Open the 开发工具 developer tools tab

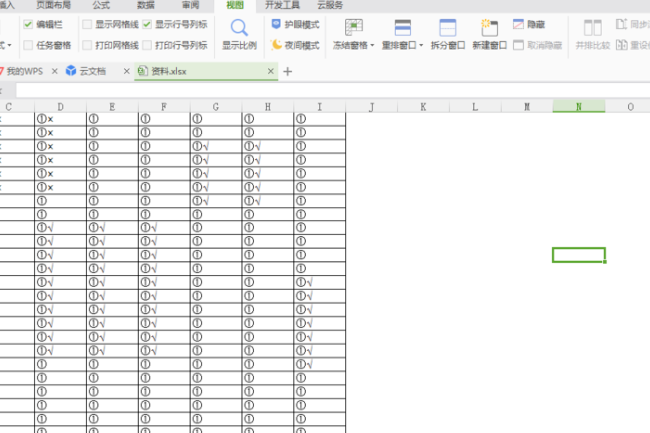tap(282, 5)
